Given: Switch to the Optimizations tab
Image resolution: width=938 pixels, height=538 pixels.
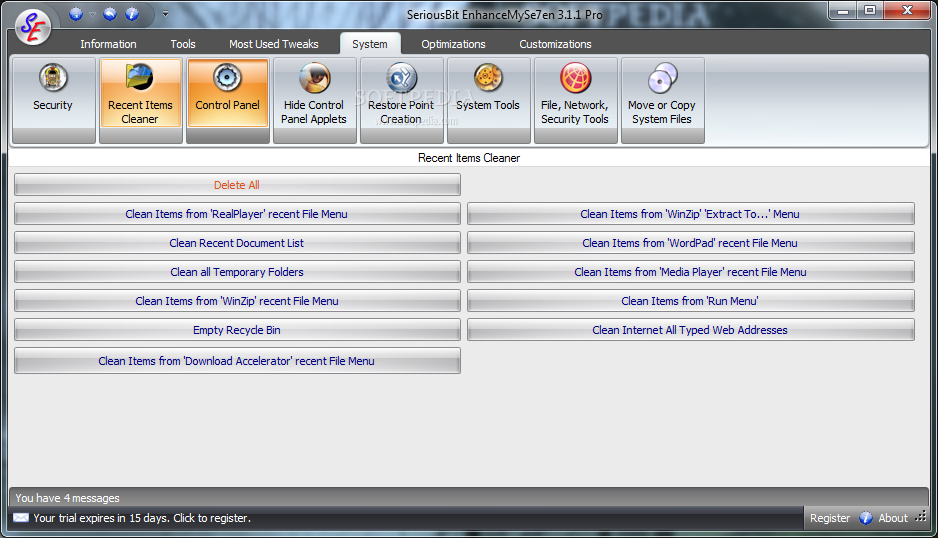Looking at the screenshot, I should click(x=453, y=44).
